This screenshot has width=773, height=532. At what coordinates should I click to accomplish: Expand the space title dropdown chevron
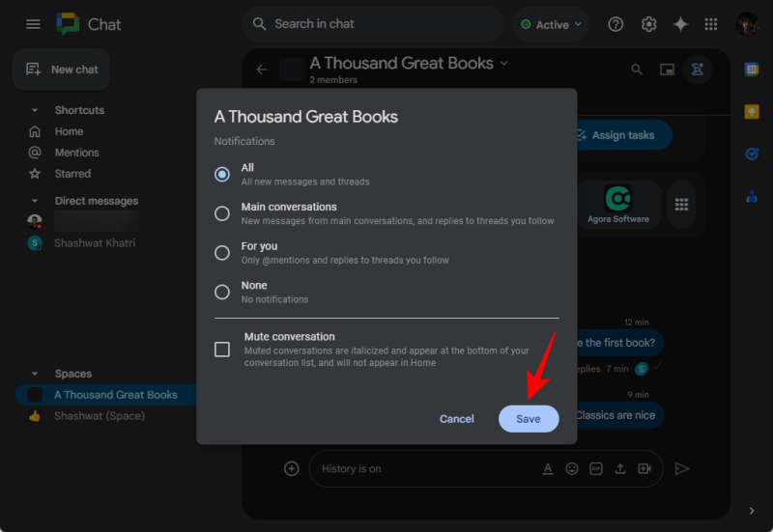(503, 63)
